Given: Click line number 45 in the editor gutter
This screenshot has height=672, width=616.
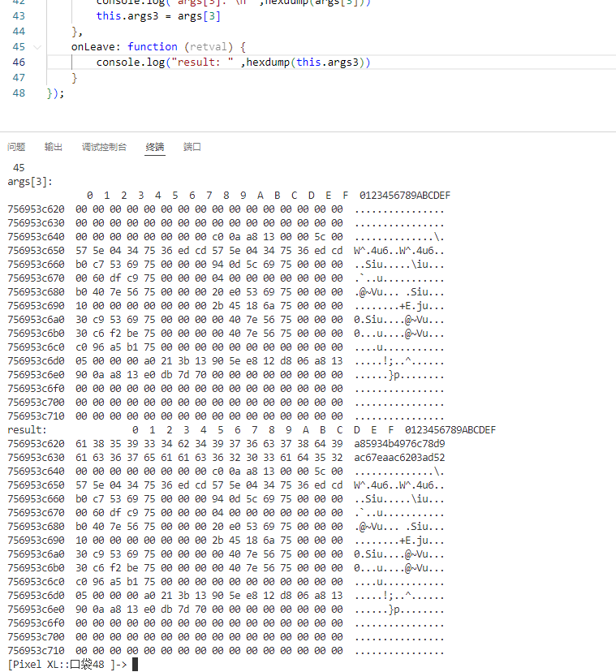Looking at the screenshot, I should pos(19,47).
